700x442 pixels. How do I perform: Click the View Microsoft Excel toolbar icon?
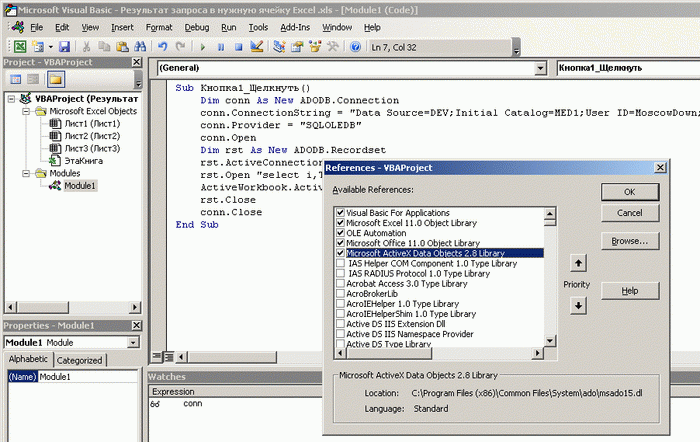pyautogui.click(x=20, y=47)
